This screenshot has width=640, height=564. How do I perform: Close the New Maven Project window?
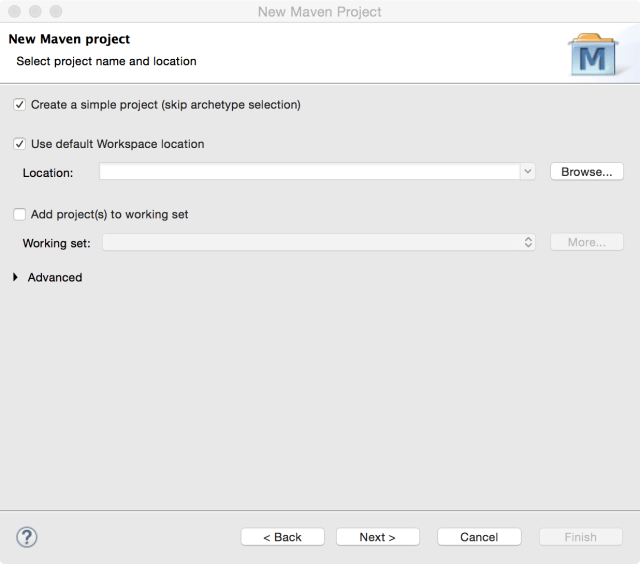click(x=15, y=12)
